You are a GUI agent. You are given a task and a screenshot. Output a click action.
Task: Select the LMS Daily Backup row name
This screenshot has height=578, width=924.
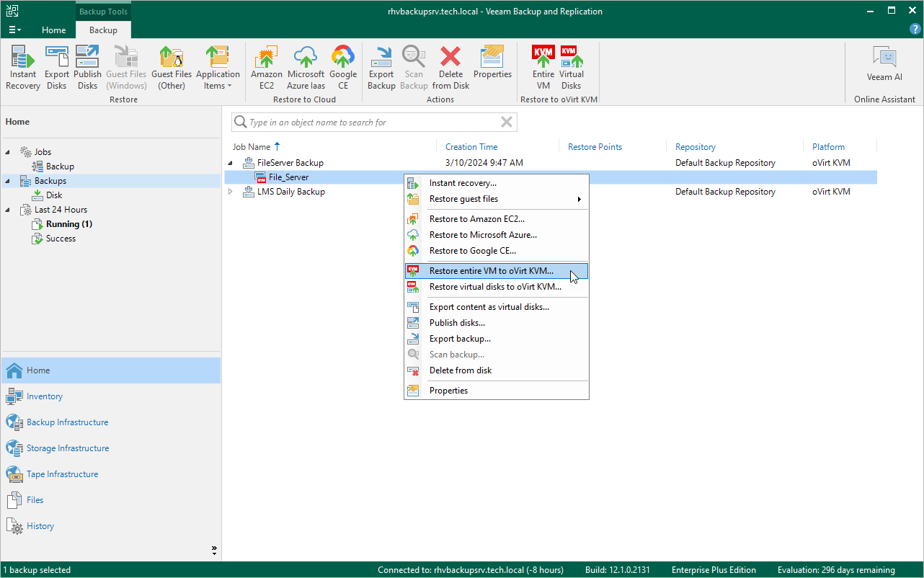click(291, 192)
